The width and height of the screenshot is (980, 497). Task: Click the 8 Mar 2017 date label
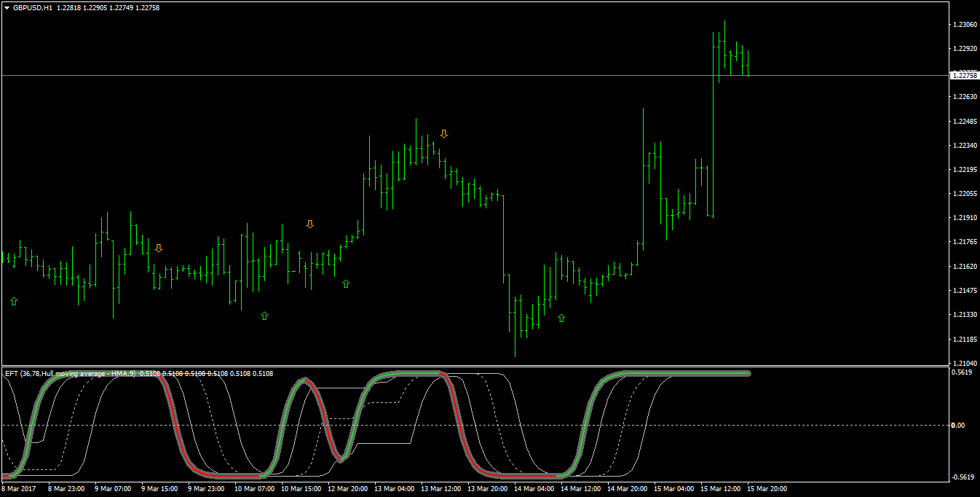(19, 489)
